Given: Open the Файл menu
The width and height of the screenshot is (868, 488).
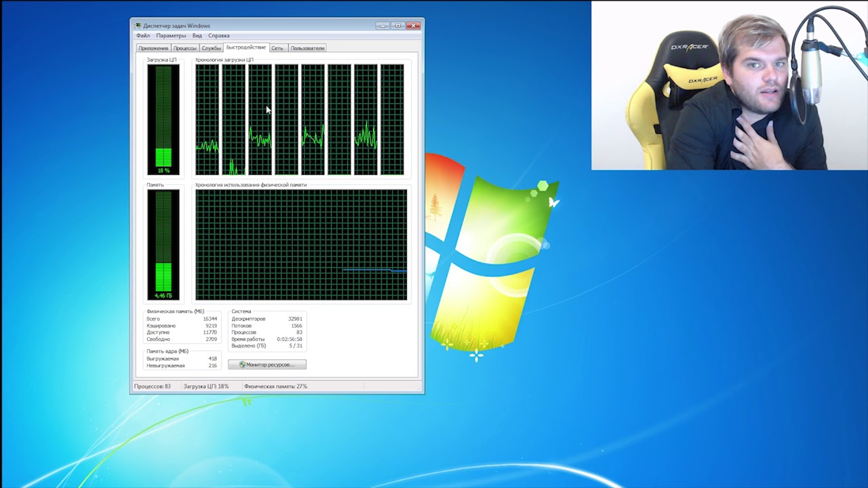Looking at the screenshot, I should 142,35.
